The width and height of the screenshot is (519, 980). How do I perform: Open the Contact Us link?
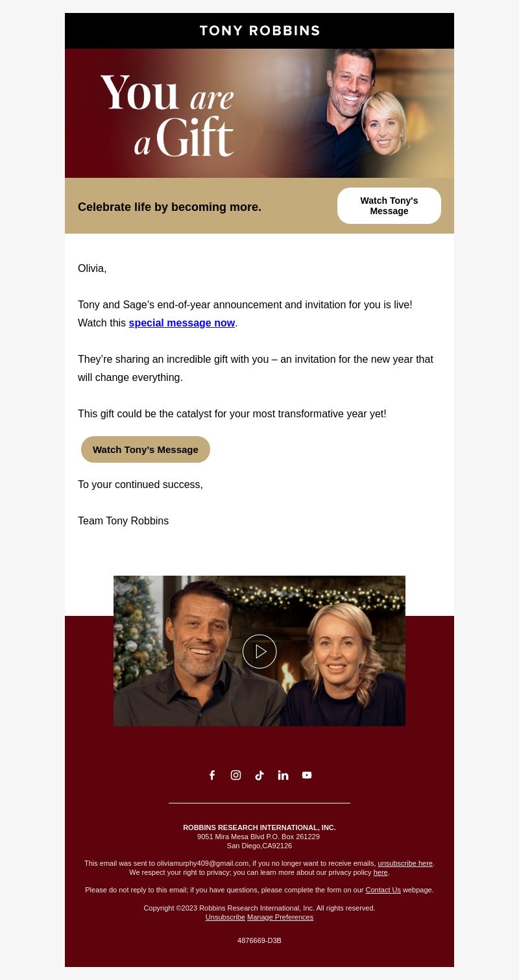pyautogui.click(x=383, y=890)
